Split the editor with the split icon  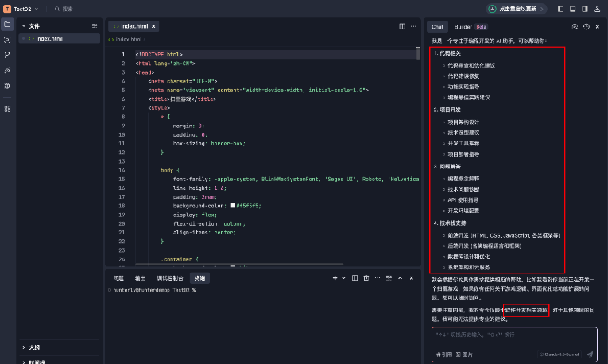point(402,26)
